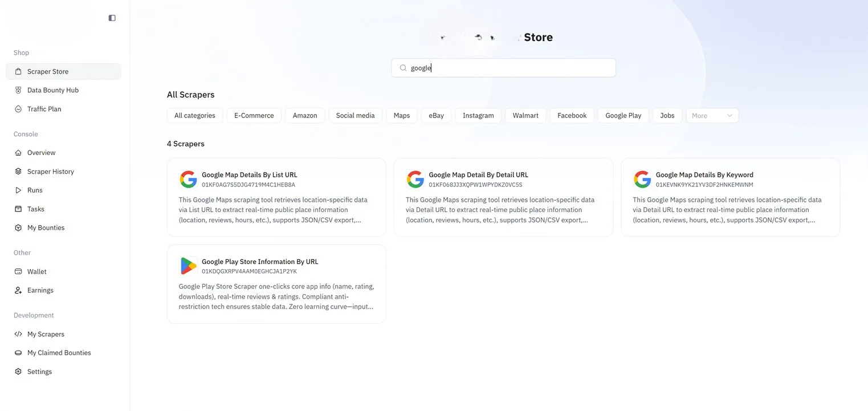Click the search field containing google
Viewport: 868px width, 411px height.
click(x=503, y=68)
